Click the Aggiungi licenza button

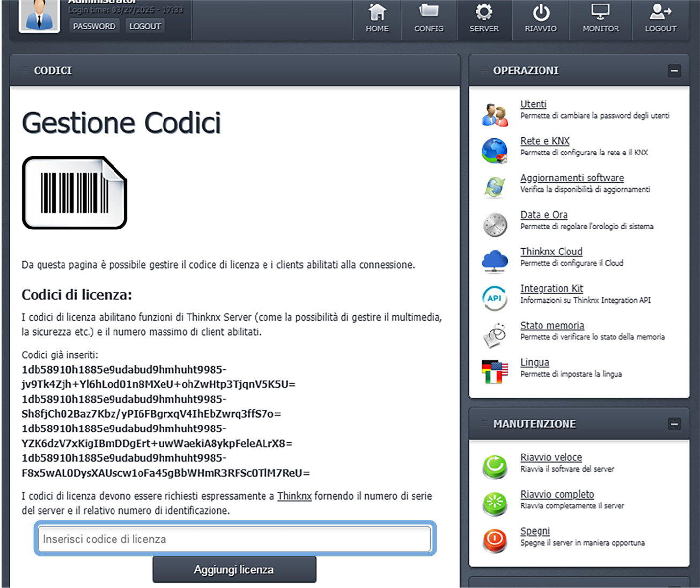pos(234,569)
